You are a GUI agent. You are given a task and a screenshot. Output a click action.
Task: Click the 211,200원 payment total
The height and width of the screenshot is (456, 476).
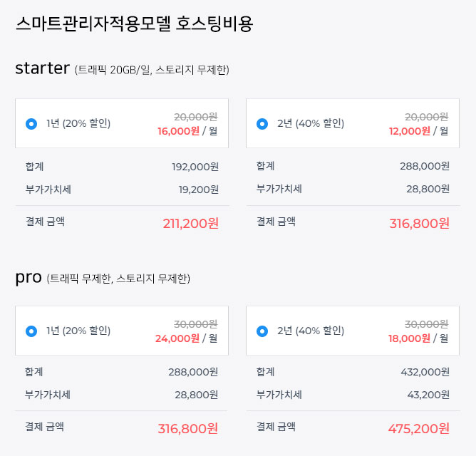click(x=190, y=224)
